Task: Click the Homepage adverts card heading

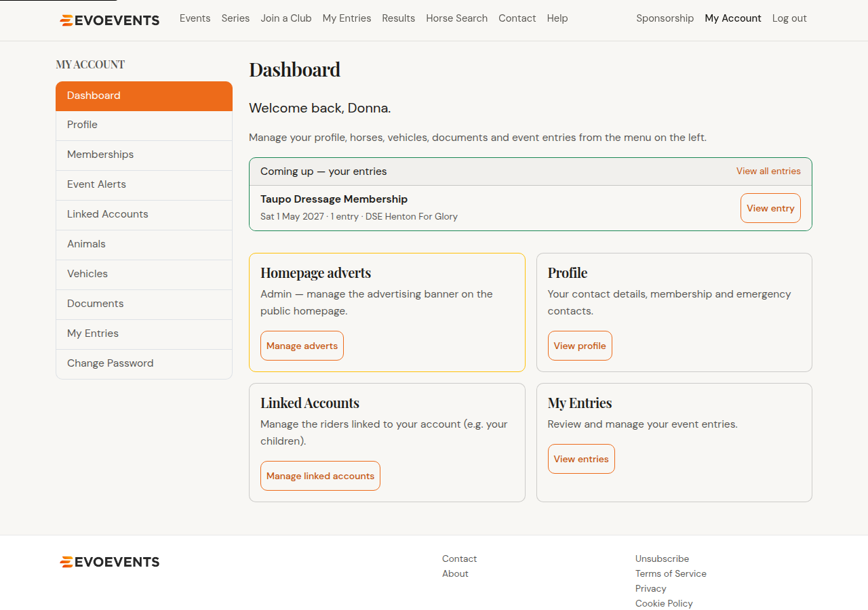Action: tap(315, 272)
